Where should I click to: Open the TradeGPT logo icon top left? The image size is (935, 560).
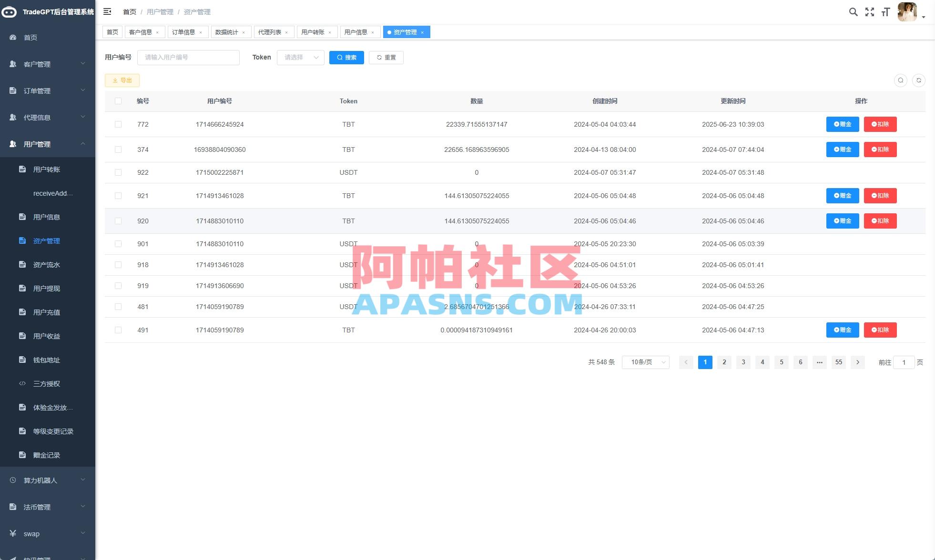pyautogui.click(x=9, y=12)
